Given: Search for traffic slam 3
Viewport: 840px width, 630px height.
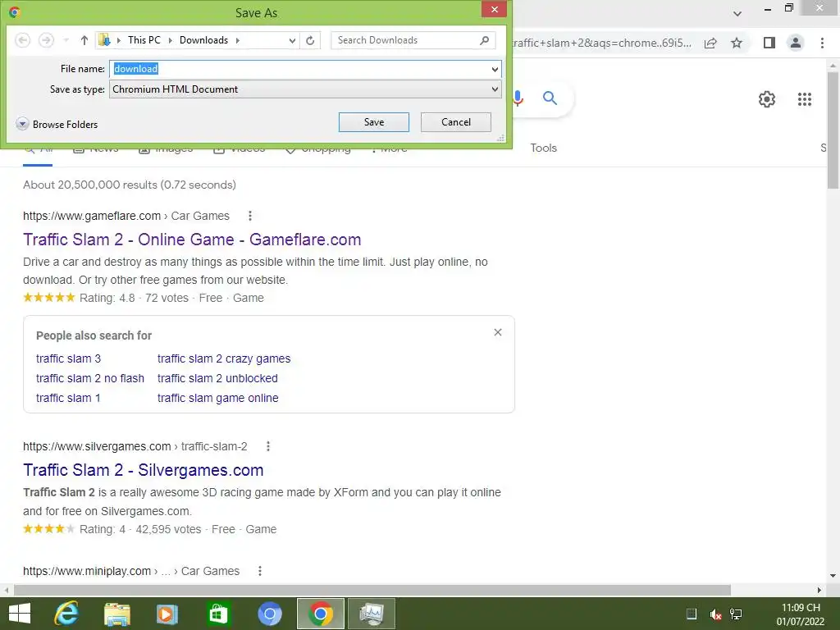Looking at the screenshot, I should [x=68, y=358].
